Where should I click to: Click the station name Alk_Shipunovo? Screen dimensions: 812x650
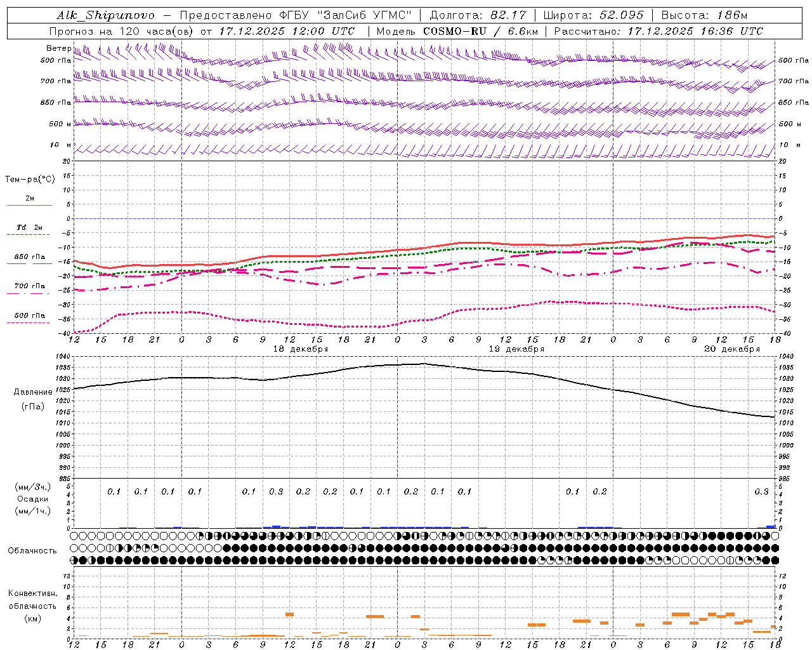click(105, 15)
